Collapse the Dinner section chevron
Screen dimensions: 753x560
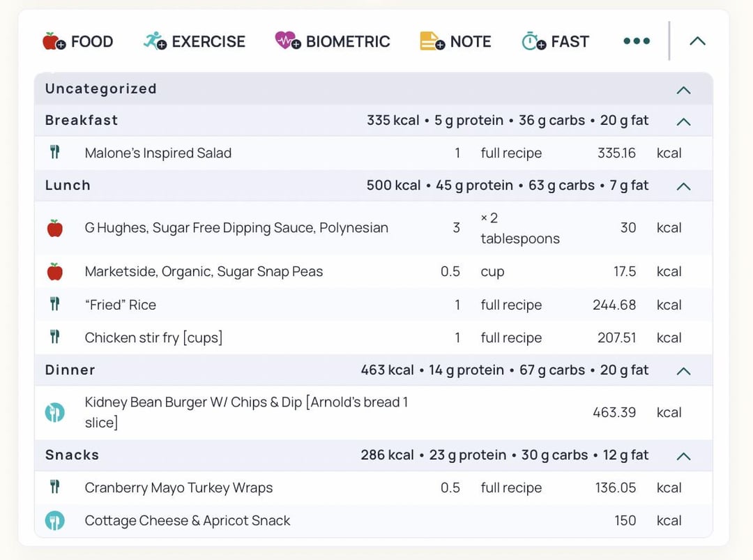(x=683, y=371)
